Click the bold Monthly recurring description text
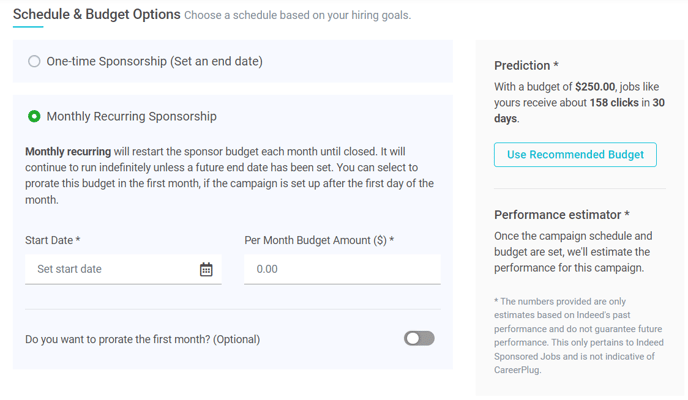The width and height of the screenshot is (688, 400). [x=68, y=152]
